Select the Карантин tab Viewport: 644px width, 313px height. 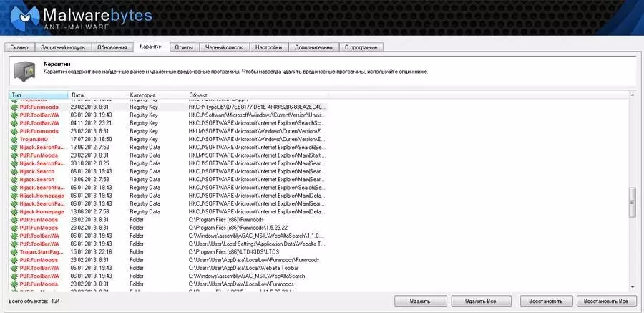coord(151,47)
